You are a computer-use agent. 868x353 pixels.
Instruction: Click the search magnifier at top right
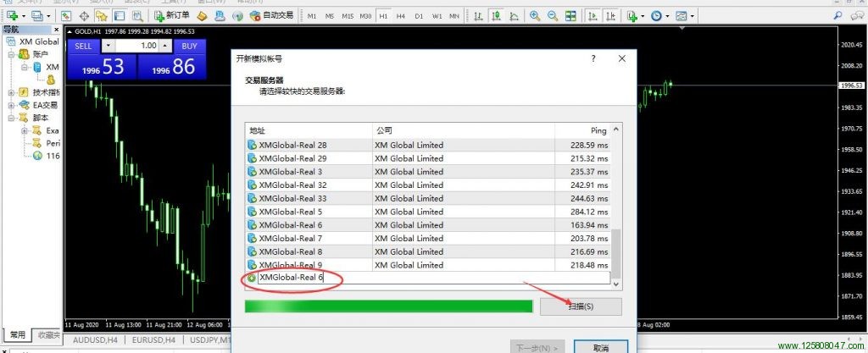click(838, 15)
